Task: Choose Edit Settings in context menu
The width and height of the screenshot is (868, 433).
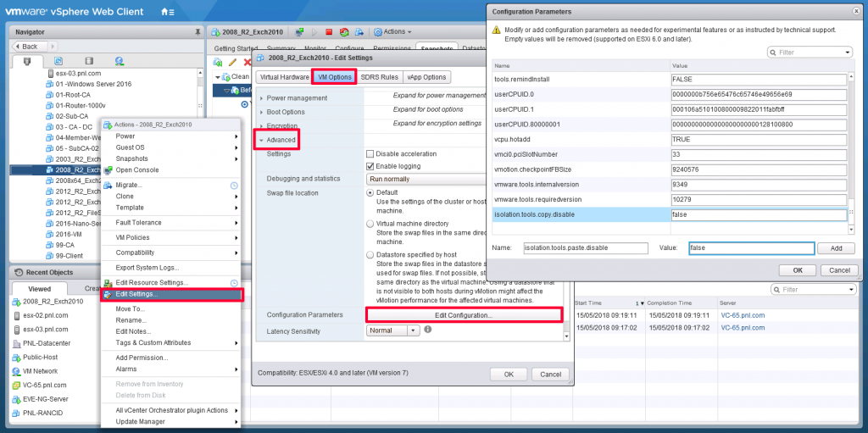Action: (171, 294)
